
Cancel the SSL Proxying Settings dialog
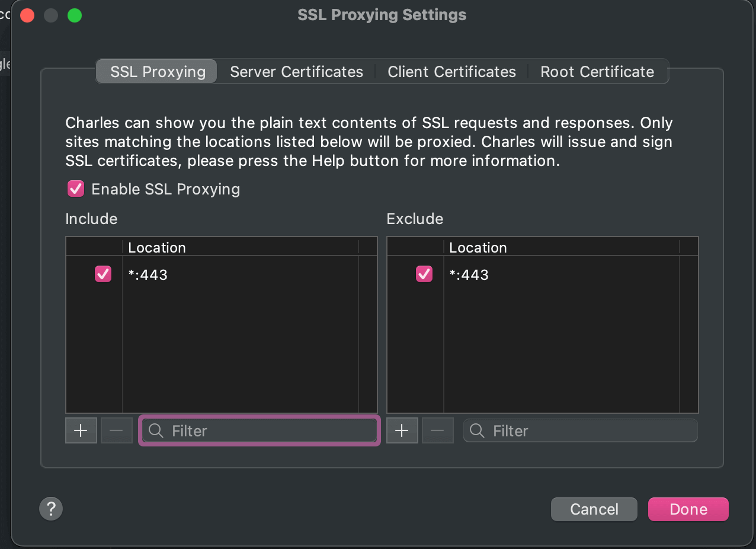pyautogui.click(x=594, y=509)
